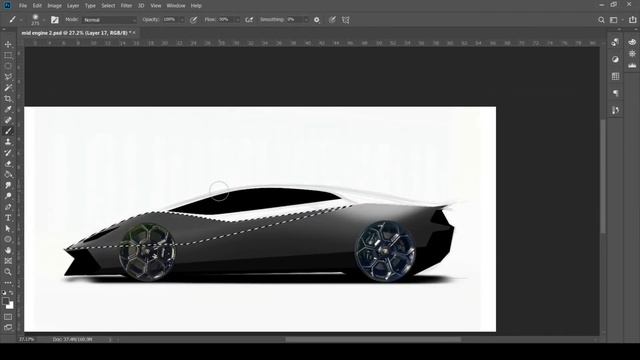Click the horizontal scrollbar below canvas
This screenshot has height=360, width=640.
coord(373,339)
